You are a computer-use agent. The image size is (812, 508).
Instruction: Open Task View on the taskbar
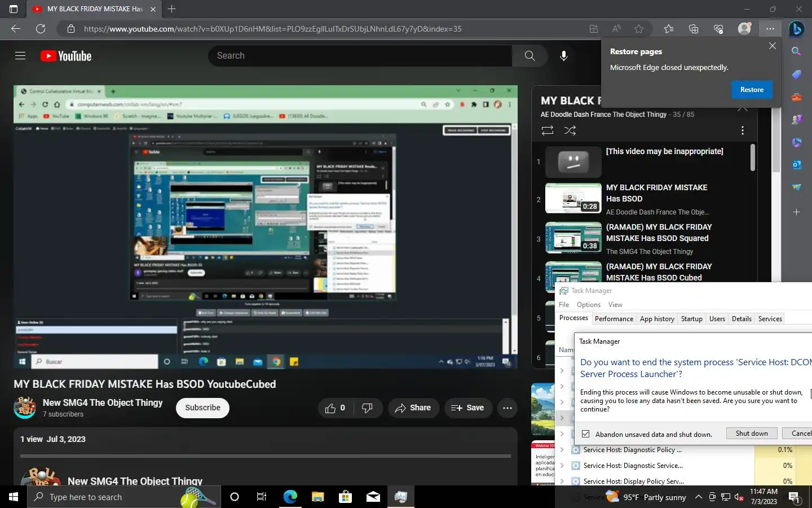[x=262, y=497]
